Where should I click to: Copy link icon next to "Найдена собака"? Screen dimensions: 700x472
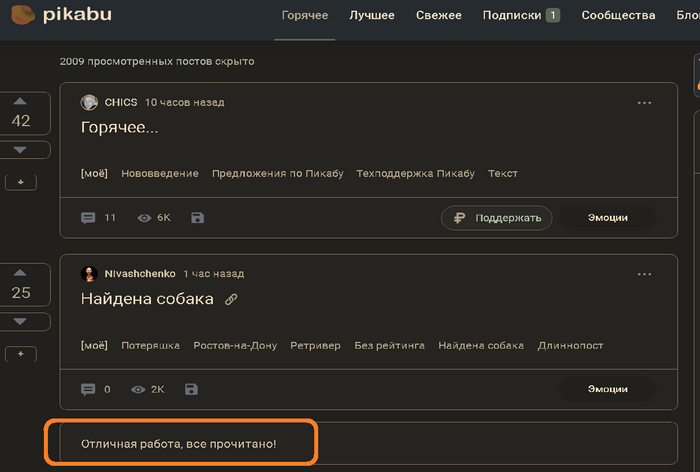pyautogui.click(x=231, y=299)
